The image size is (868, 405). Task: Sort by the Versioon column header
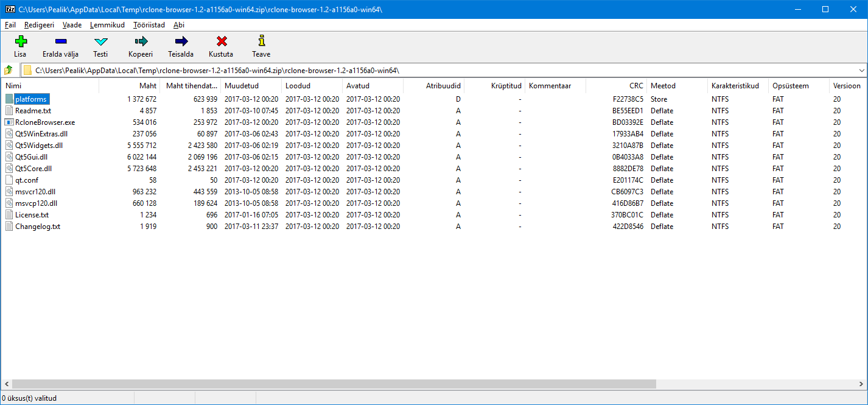pos(849,86)
